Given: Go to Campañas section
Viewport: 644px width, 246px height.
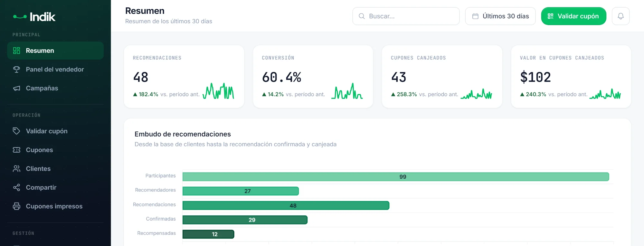Looking at the screenshot, I should (x=55, y=88).
